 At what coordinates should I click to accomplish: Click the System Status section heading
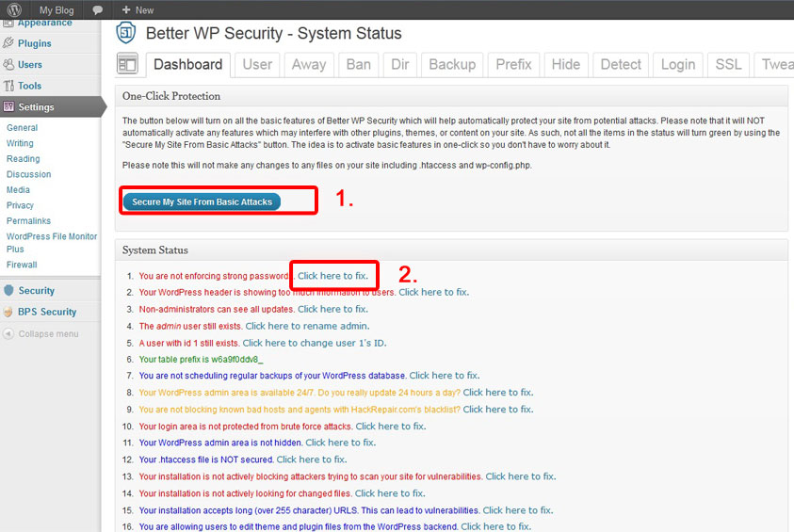[155, 250]
